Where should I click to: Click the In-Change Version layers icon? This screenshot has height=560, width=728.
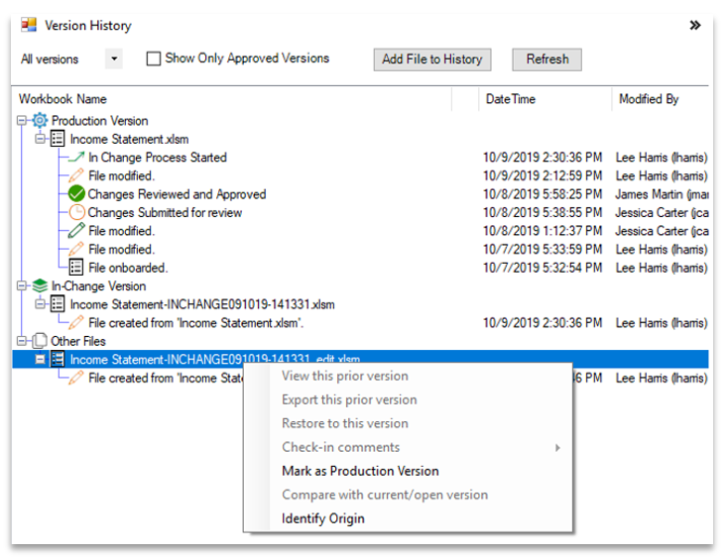40,285
